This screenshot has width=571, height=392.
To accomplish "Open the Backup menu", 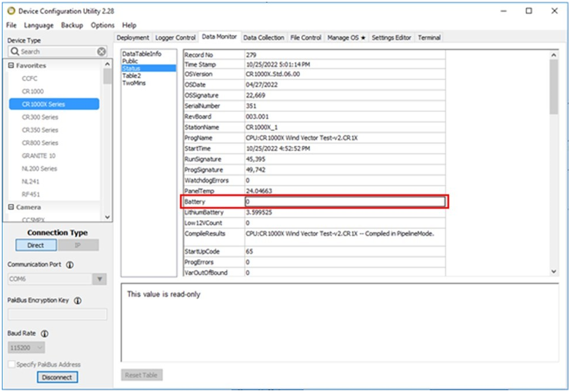I will click(x=72, y=25).
